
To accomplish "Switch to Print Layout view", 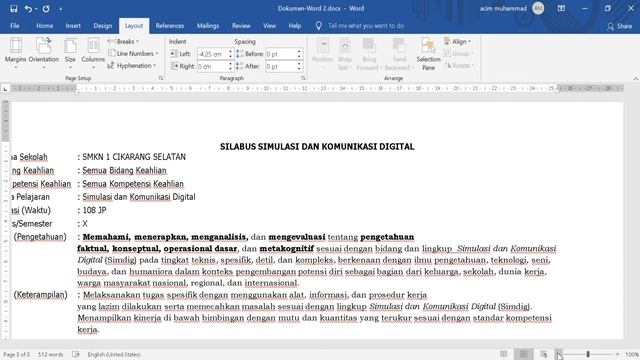I will 523,354.
